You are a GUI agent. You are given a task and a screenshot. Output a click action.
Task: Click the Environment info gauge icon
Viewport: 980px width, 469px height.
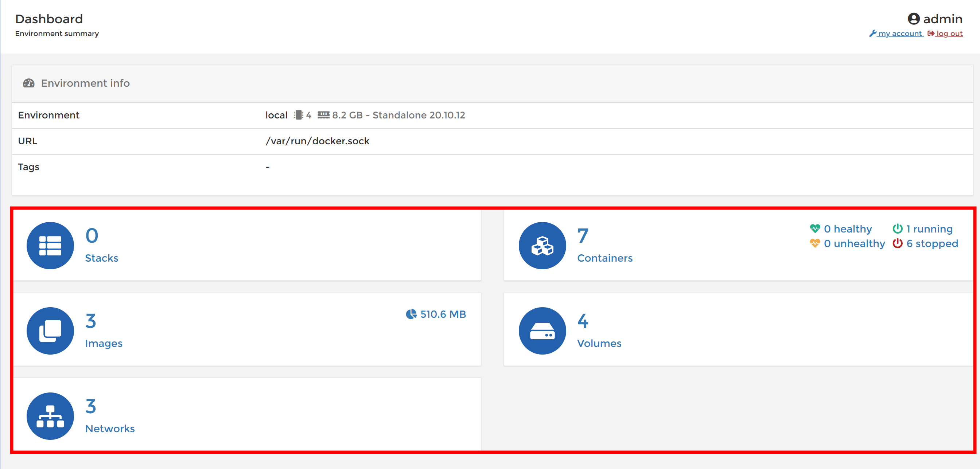29,83
